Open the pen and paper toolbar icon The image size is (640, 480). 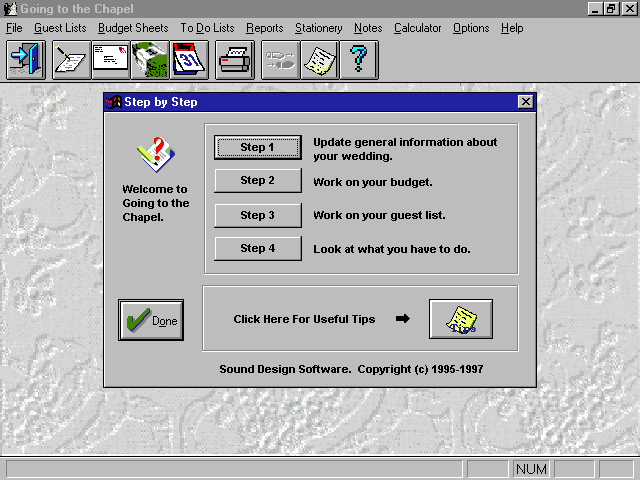(70, 60)
